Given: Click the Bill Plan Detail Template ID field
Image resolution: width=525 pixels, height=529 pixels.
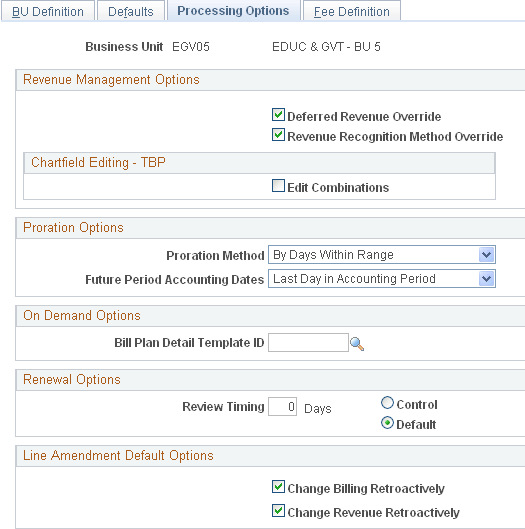Looking at the screenshot, I should (308, 343).
